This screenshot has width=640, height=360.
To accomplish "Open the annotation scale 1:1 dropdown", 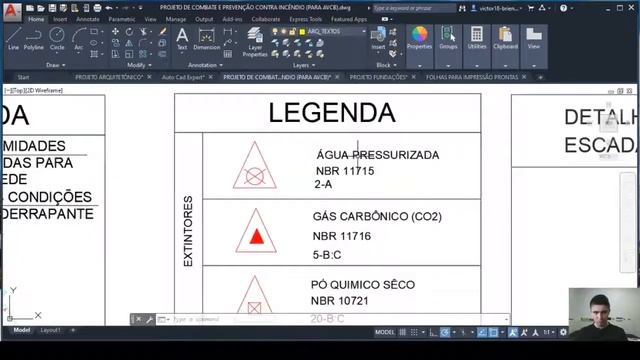I will pos(548,332).
